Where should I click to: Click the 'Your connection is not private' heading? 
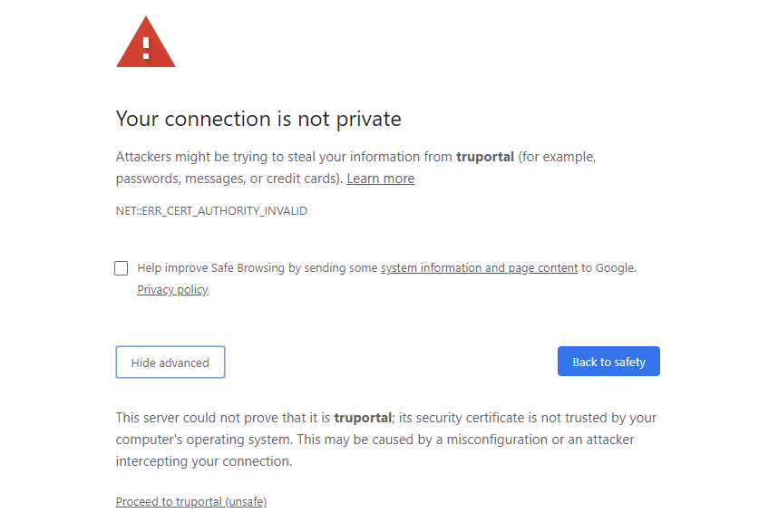pyautogui.click(x=258, y=119)
